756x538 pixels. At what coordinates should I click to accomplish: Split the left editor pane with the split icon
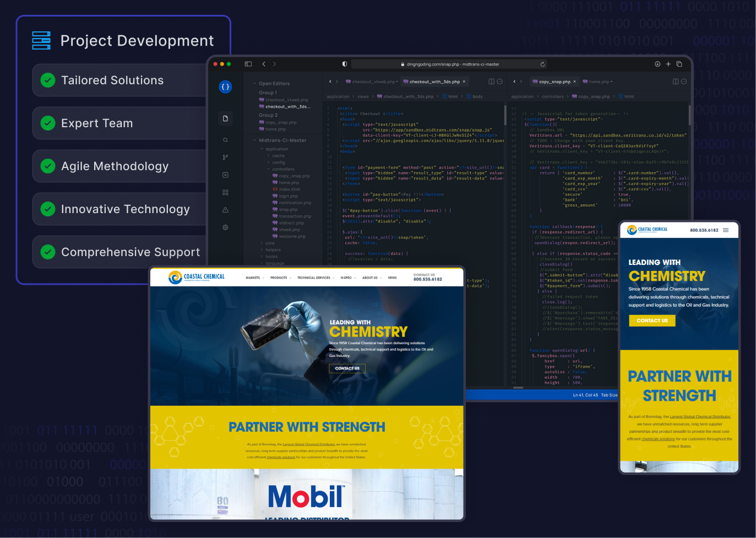pyautogui.click(x=492, y=81)
